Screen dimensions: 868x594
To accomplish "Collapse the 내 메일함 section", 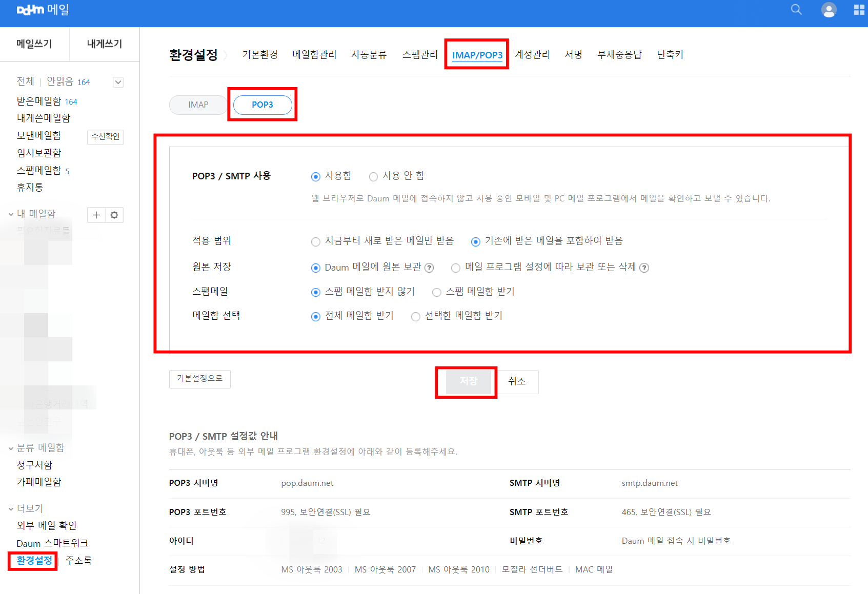I will [x=10, y=213].
